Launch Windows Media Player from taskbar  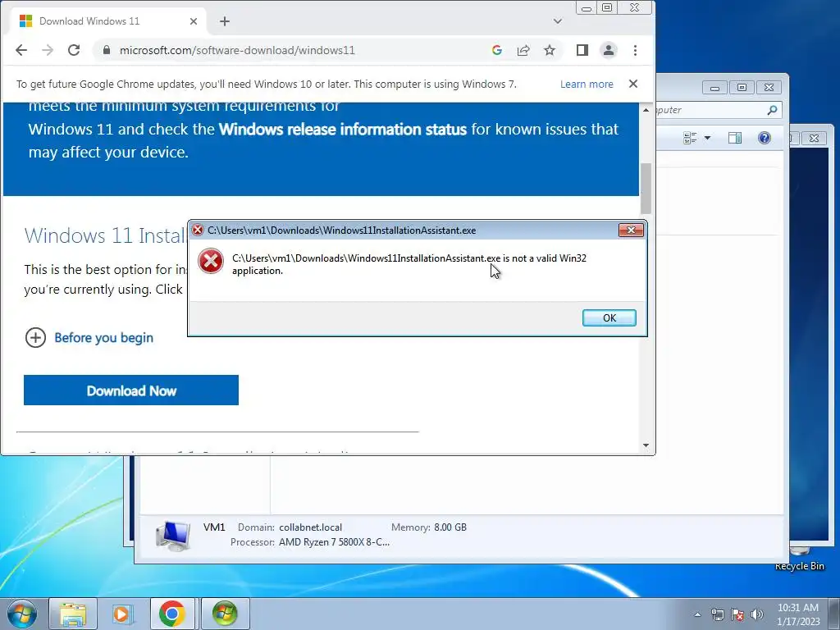coord(121,614)
